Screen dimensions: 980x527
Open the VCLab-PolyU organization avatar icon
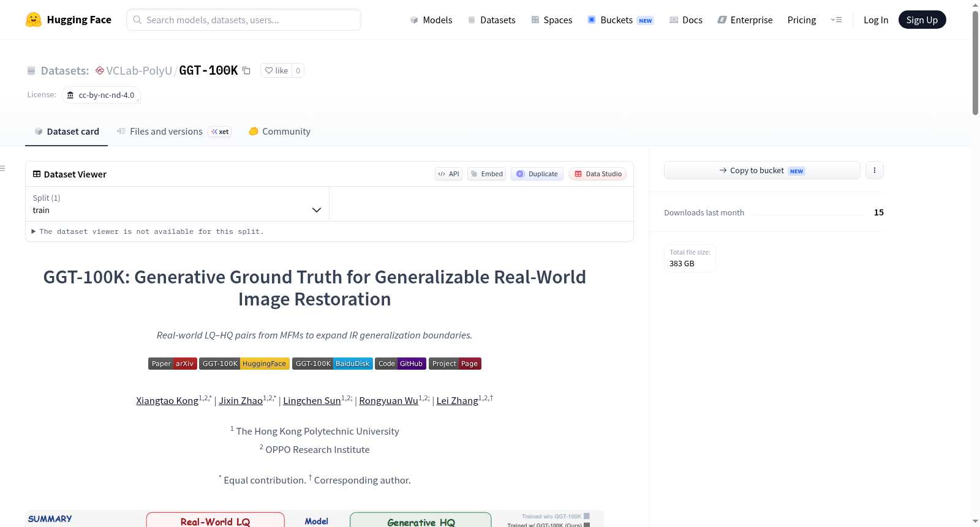point(100,70)
